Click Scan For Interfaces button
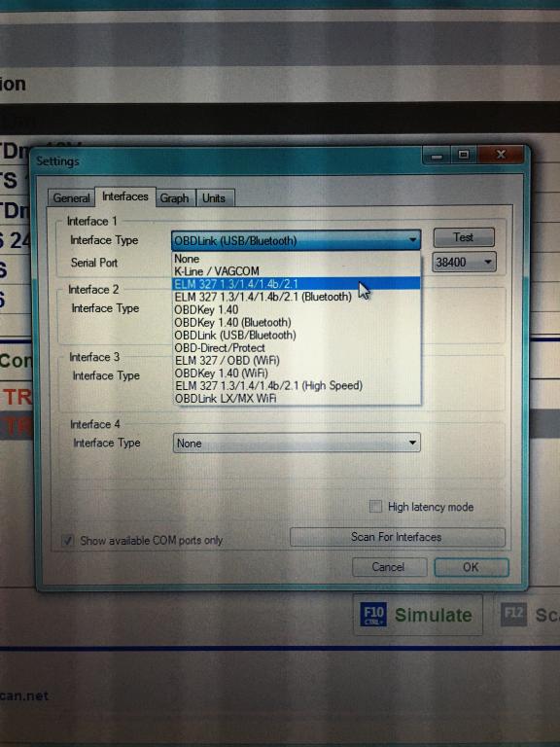560x747 pixels. tap(397, 537)
